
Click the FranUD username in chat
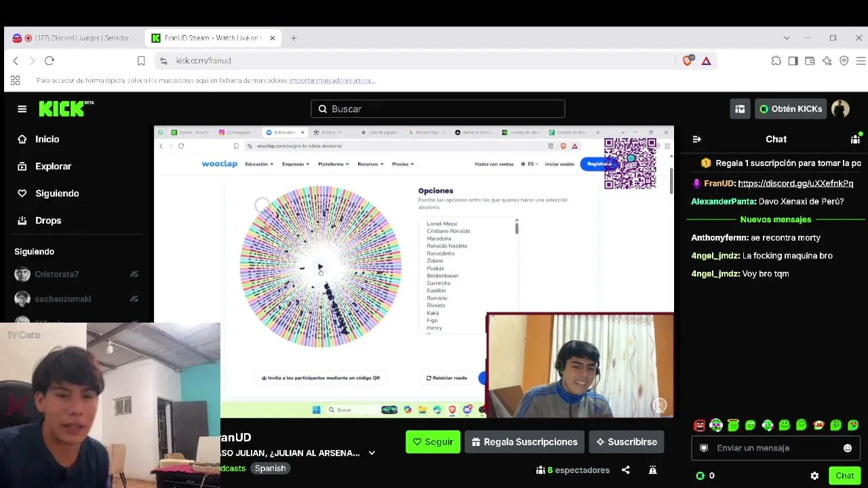pos(719,183)
